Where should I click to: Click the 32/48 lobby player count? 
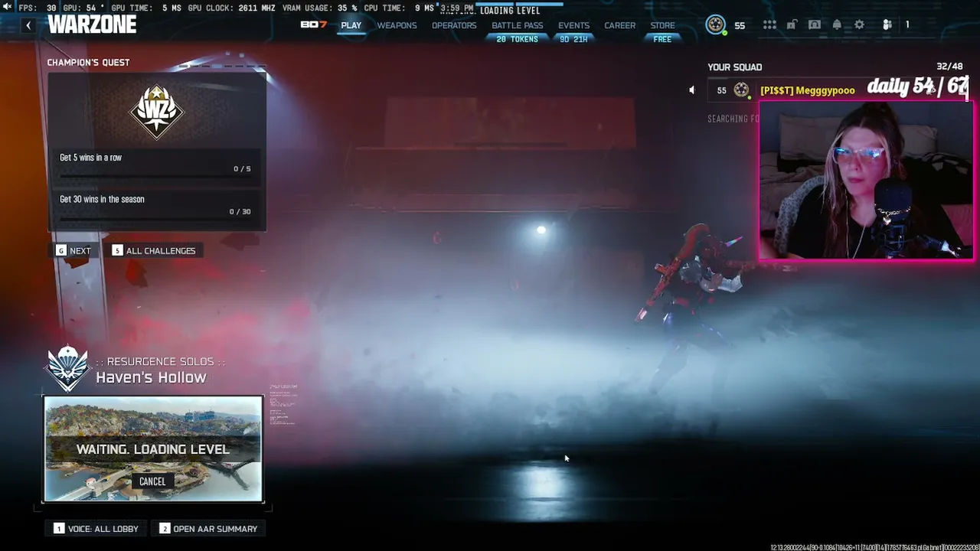point(949,67)
